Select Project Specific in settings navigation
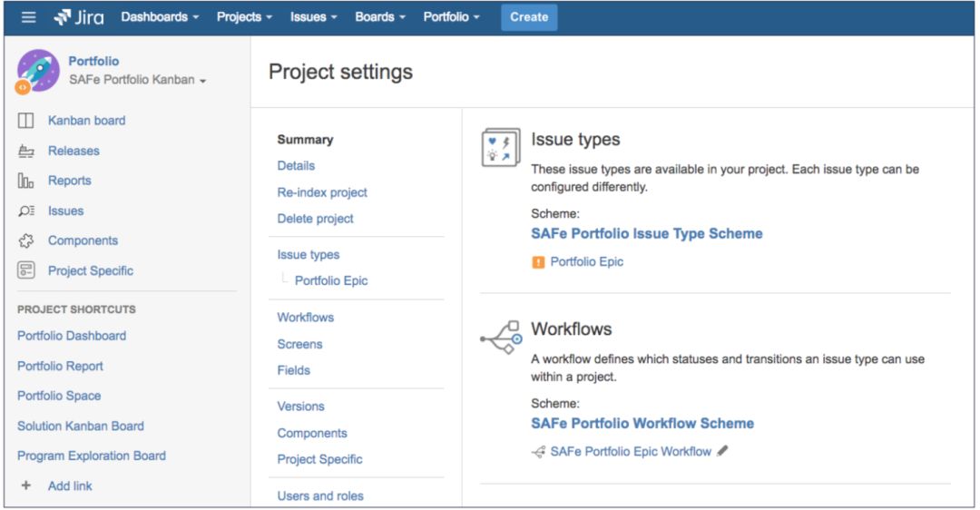This screenshot has width=980, height=510. pyautogui.click(x=319, y=459)
